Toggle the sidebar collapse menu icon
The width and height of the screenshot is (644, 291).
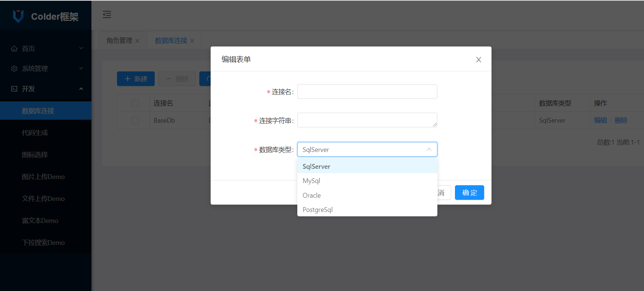tap(107, 15)
